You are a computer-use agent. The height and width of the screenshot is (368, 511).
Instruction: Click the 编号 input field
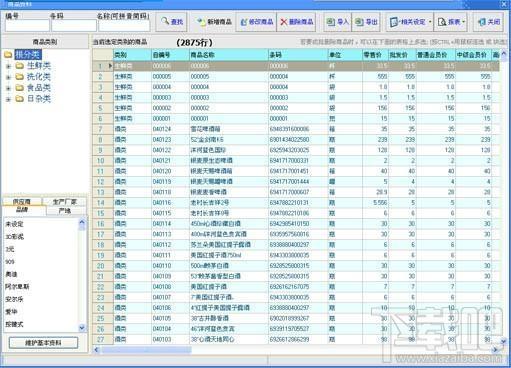point(27,25)
